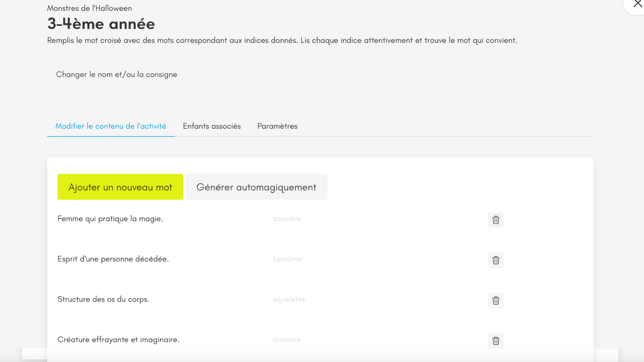Delete the 'sorcière' word row
644x362 pixels.
coord(496,220)
